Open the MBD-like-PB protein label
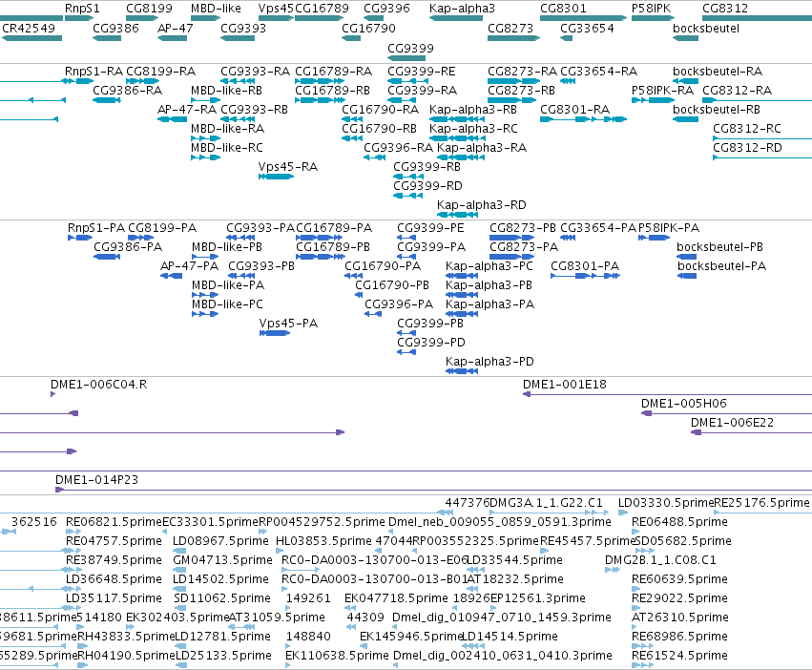This screenshot has width=812, height=670. (227, 246)
